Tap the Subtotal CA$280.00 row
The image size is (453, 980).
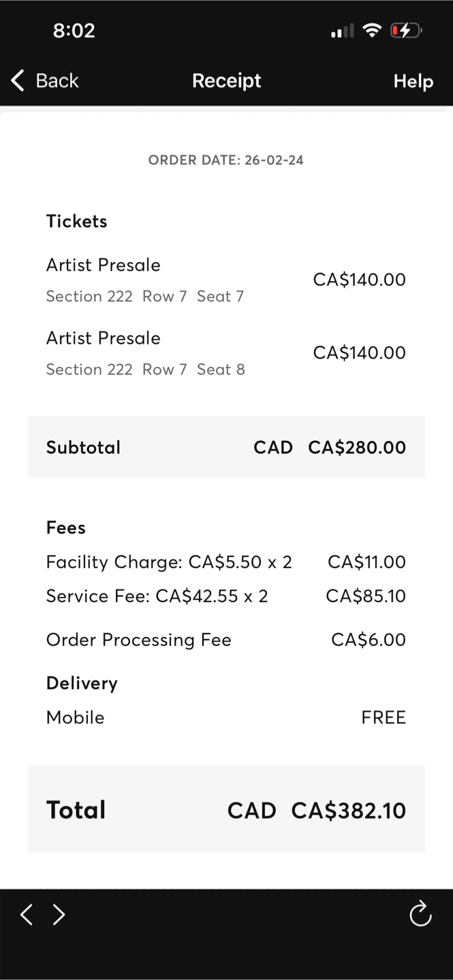(226, 447)
